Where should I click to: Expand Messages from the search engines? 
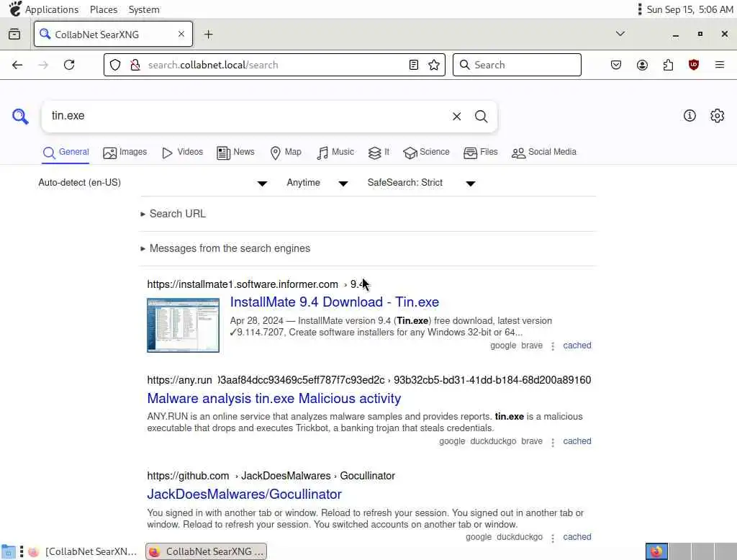(225, 248)
